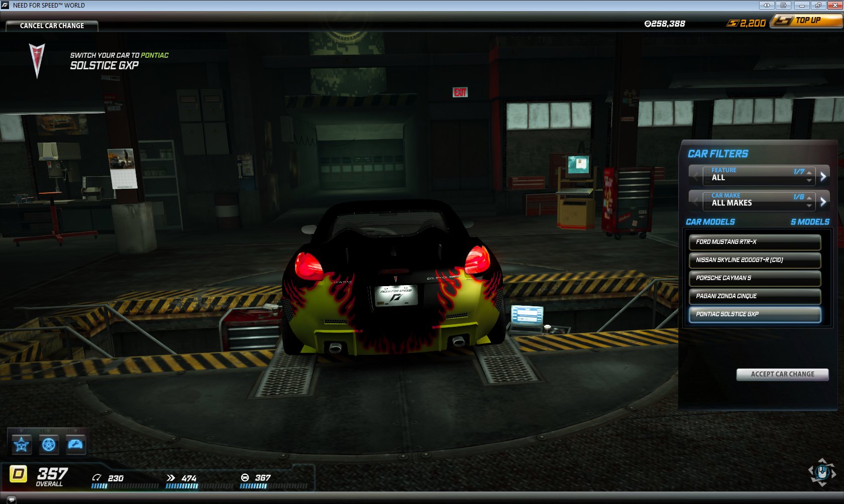
Task: Go back on Feature filter left arrow
Action: point(696,176)
